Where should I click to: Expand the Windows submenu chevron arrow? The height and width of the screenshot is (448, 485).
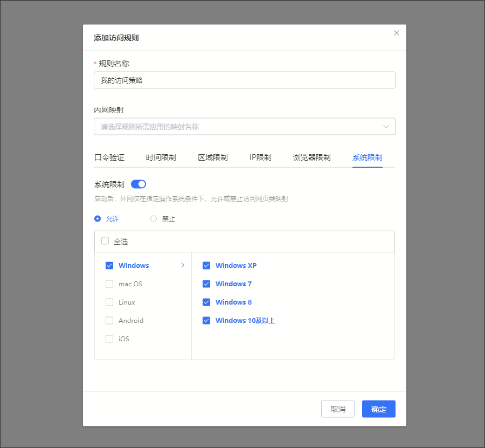[x=183, y=265]
